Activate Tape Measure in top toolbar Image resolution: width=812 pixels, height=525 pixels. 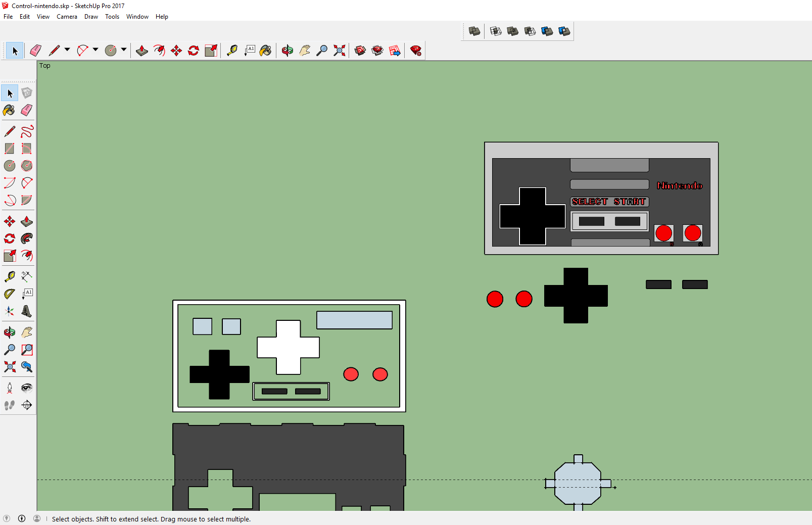(x=232, y=51)
